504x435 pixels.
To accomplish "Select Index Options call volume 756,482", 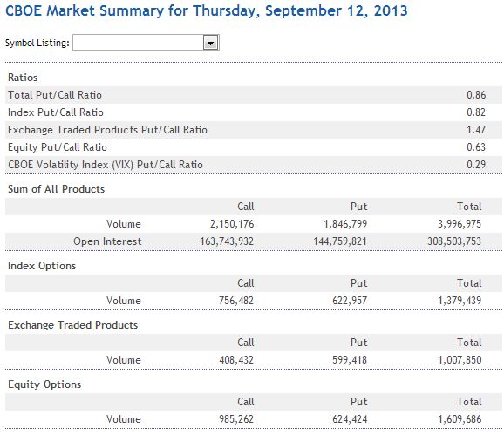I will click(236, 301).
